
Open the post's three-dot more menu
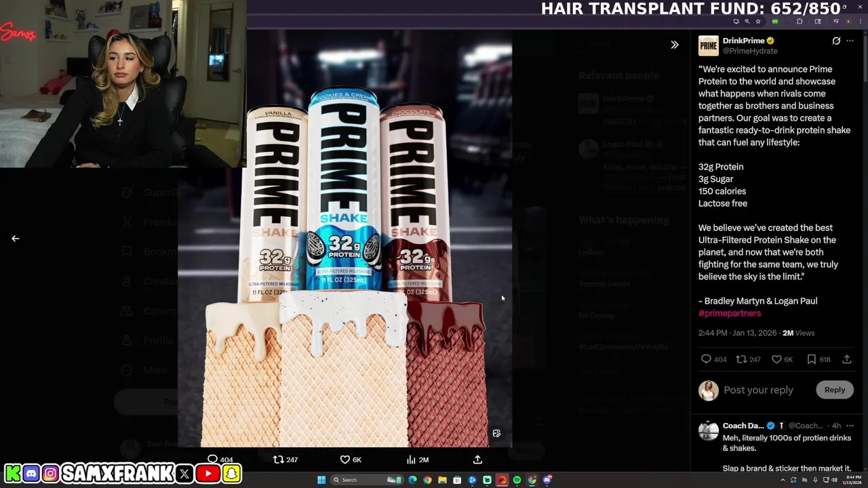pyautogui.click(x=850, y=41)
